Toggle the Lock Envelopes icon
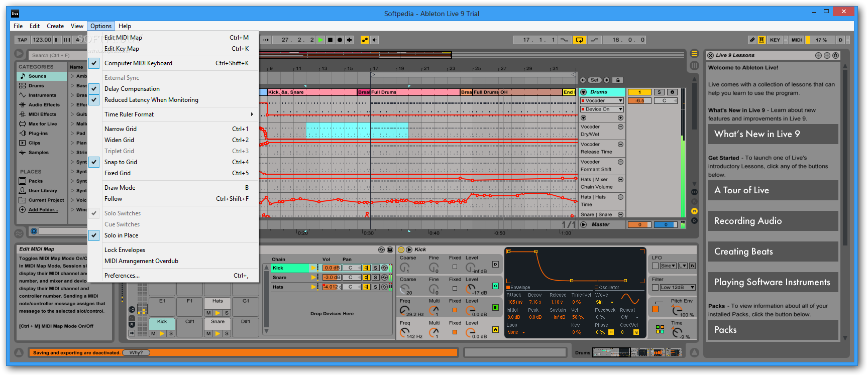 [x=618, y=80]
